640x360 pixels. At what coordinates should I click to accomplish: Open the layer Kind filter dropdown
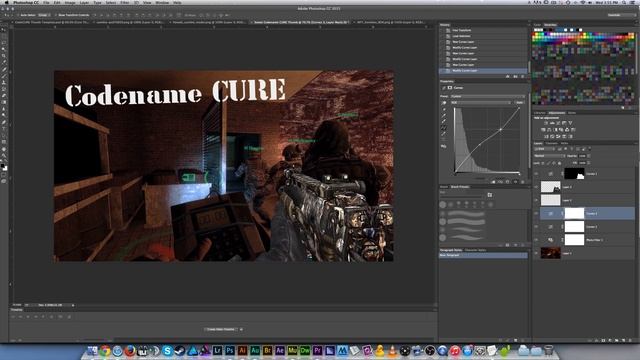pos(544,149)
